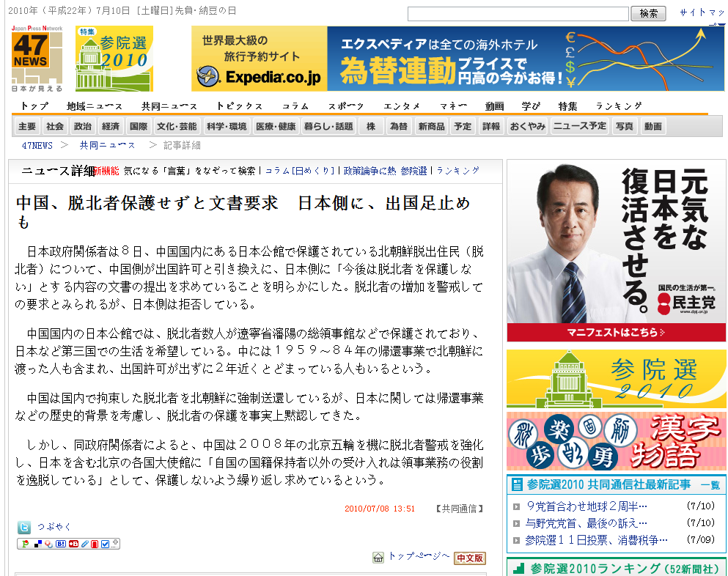Screen dimensions: 728x576
Task: Open the 科学・環境 category tab
Action: pos(226,126)
